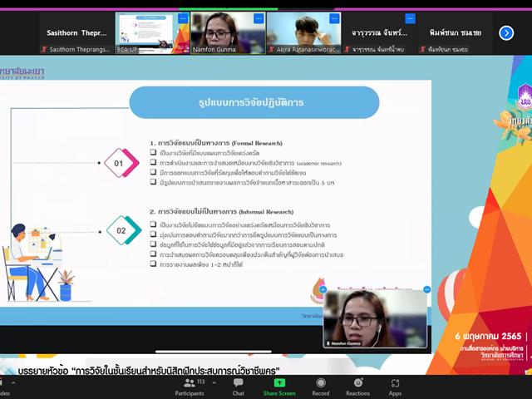Click muted mic icon beside พิมพ์ชนก ชมเชย label
Image resolution: width=532 pixels, height=399 pixels.
pyautogui.click(x=422, y=50)
